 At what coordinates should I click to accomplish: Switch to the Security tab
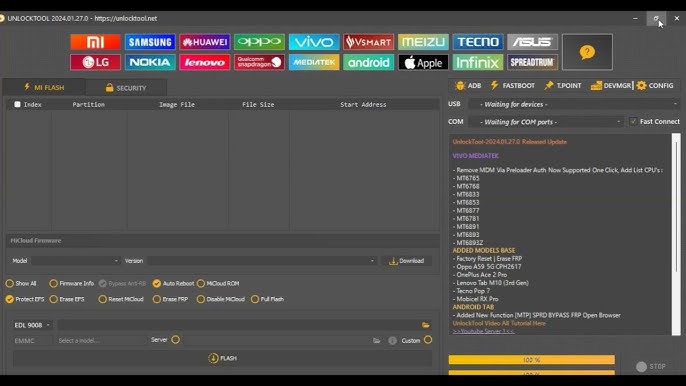point(126,88)
